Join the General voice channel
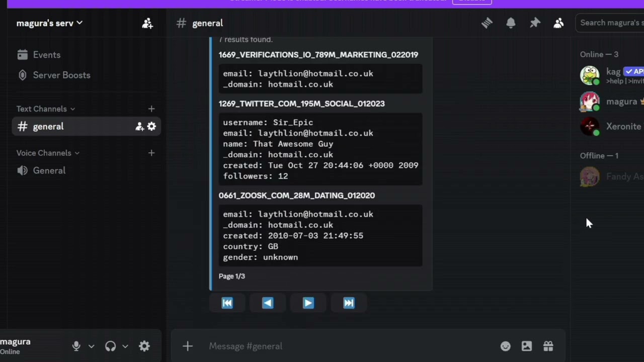644x362 pixels. click(41, 170)
